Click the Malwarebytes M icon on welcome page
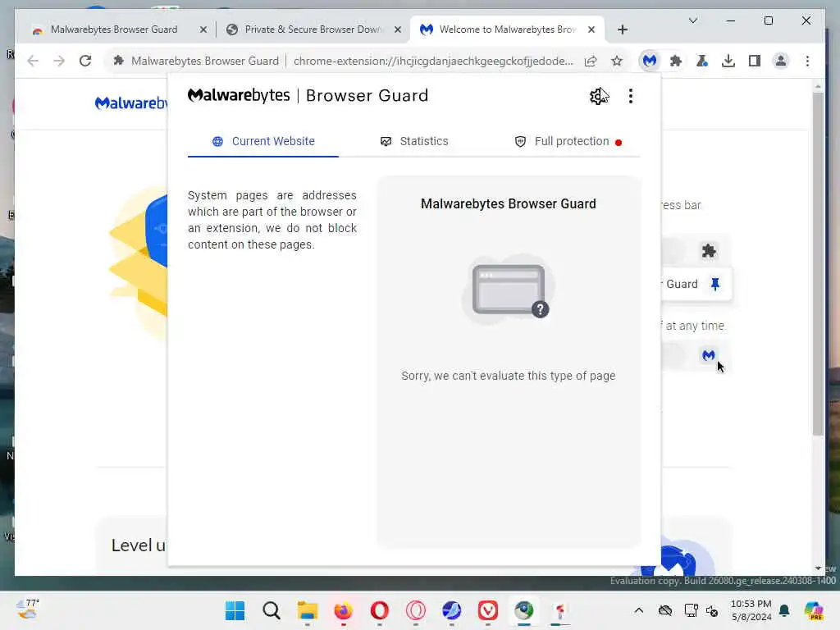 pos(708,355)
